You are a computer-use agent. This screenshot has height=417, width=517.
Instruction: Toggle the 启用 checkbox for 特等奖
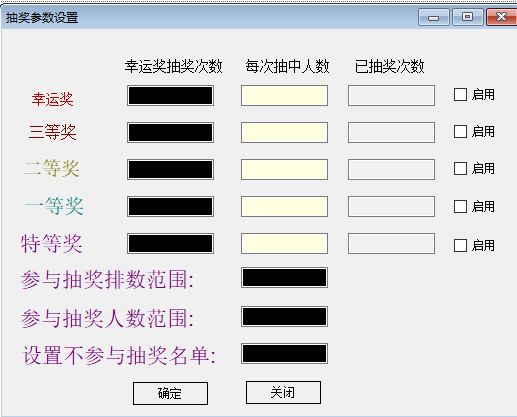460,246
